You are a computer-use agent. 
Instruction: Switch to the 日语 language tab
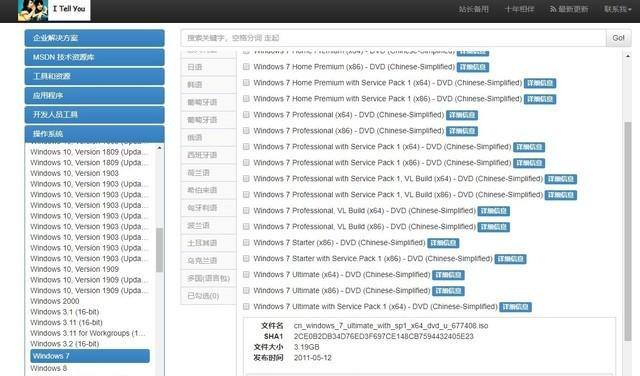point(209,67)
